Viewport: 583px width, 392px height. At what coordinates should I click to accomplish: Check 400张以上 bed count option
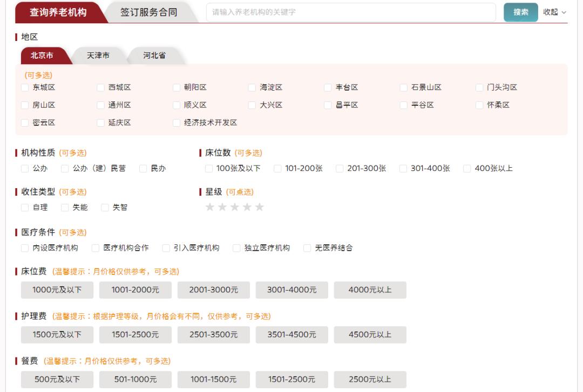(466, 168)
